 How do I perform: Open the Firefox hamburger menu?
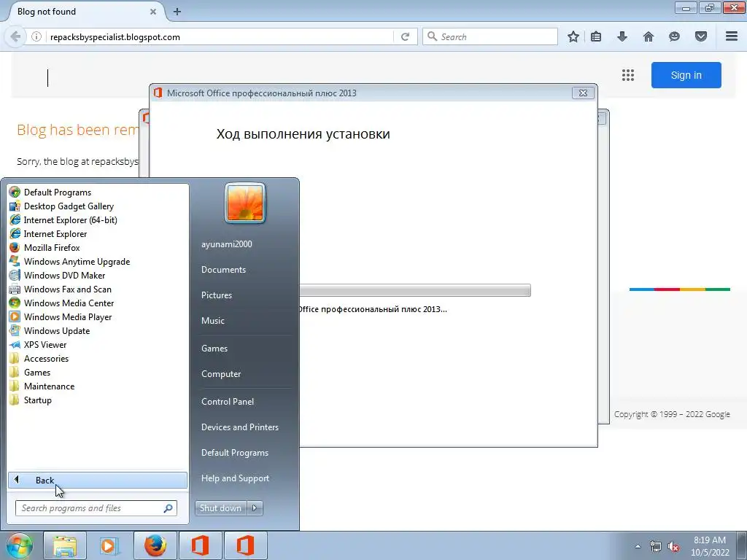[732, 36]
